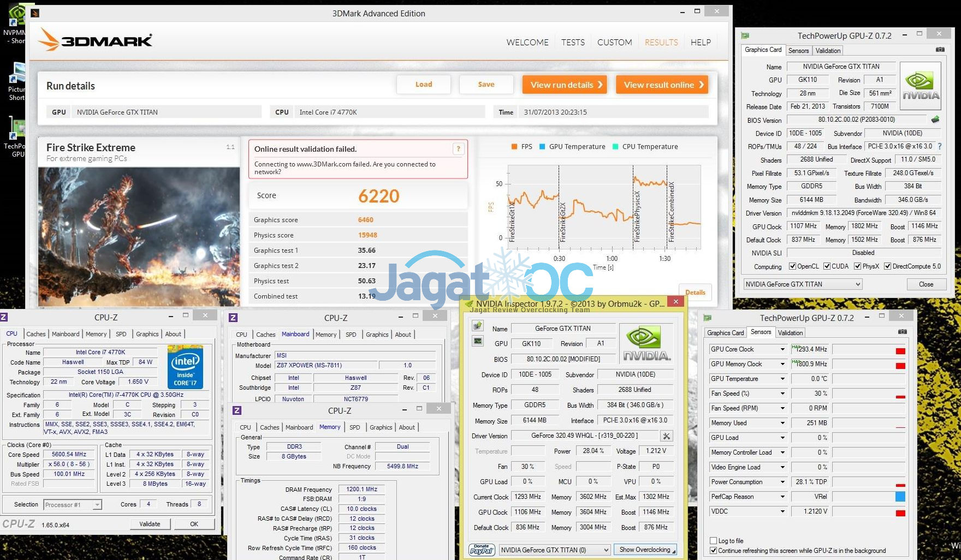Click the View result online button
Viewport: 961px width, 560px height.
662,85
